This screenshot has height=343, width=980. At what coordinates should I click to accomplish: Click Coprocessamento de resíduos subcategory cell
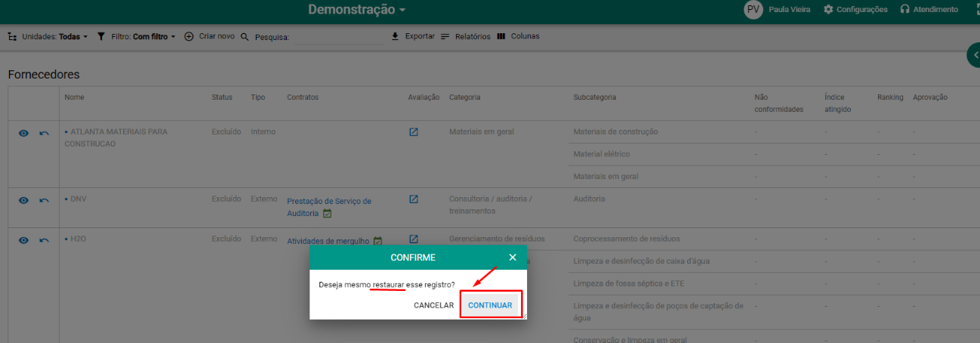click(x=626, y=239)
